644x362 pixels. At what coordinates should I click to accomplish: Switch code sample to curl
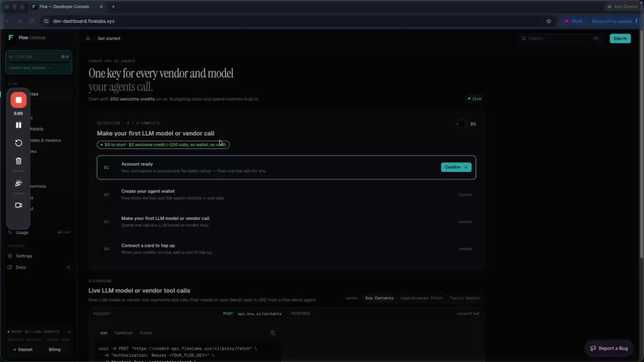pos(104,333)
